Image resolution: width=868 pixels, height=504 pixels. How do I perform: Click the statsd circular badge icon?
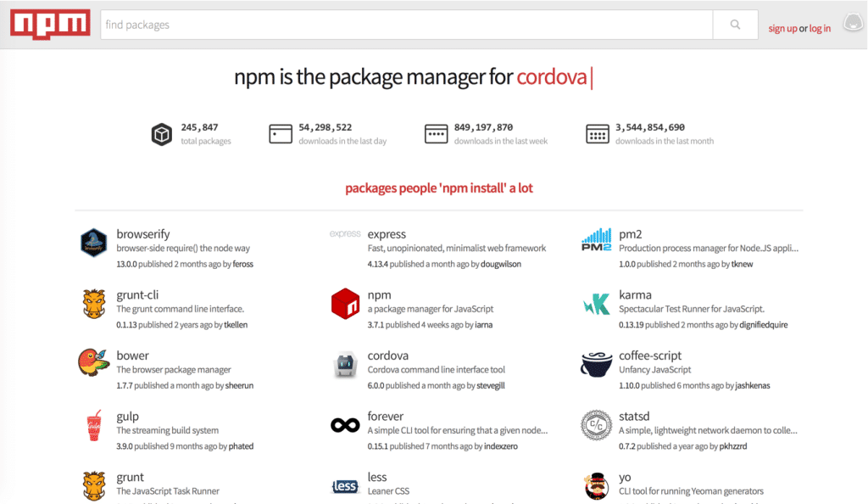click(596, 425)
